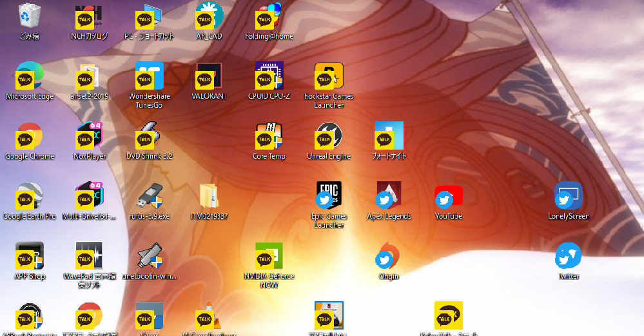The image size is (644, 336).
Task: Select the Unreal Engine desktop icon
Action: pyautogui.click(x=329, y=135)
